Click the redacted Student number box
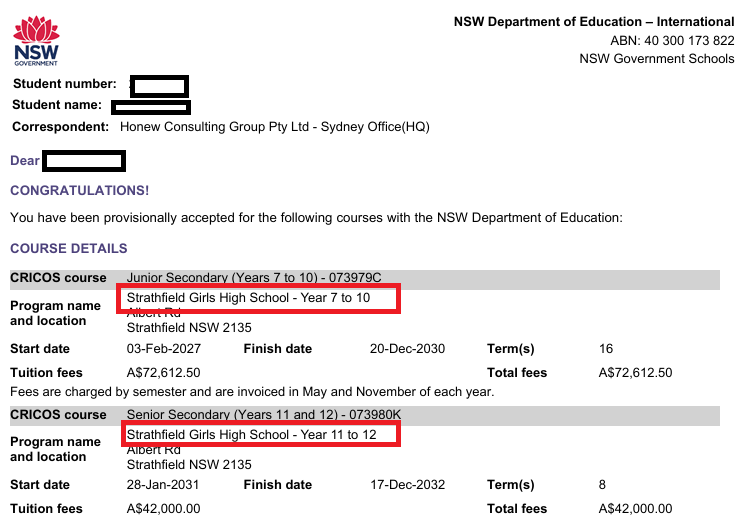 159,87
